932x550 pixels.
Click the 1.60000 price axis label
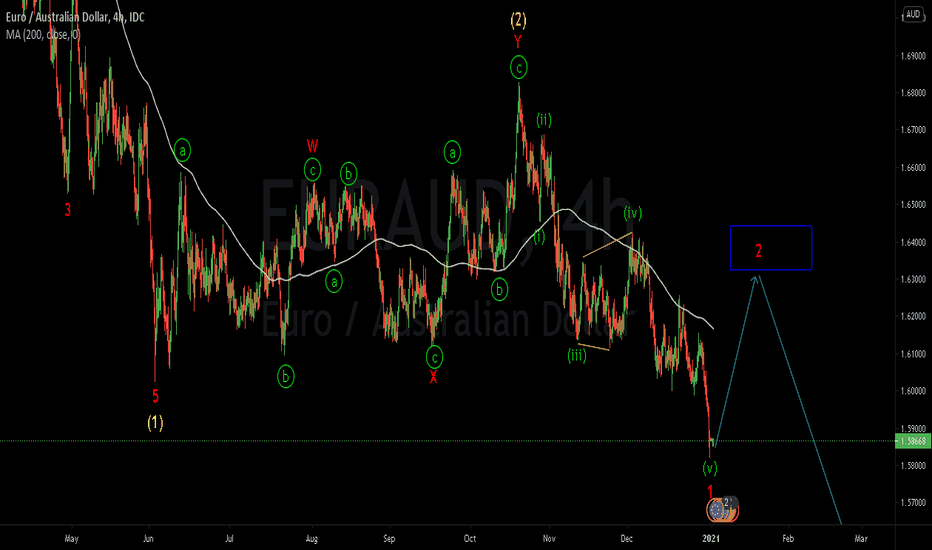click(913, 391)
